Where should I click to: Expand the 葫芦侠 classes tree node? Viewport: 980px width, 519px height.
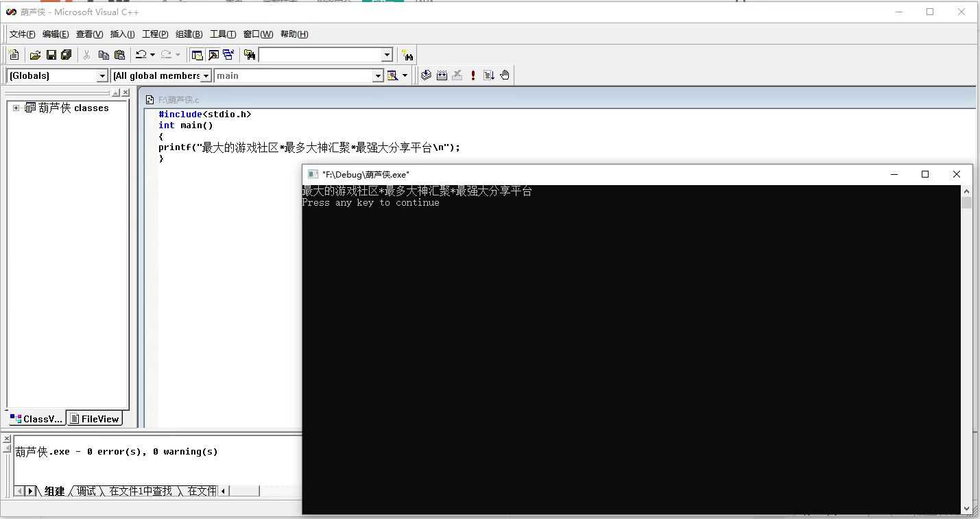pyautogui.click(x=16, y=108)
